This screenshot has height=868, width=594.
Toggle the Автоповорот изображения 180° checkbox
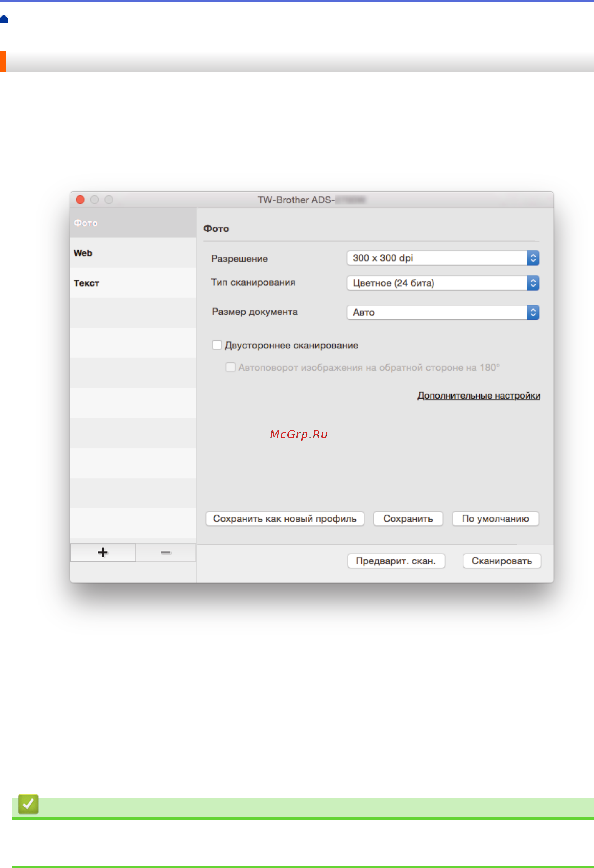tap(230, 367)
